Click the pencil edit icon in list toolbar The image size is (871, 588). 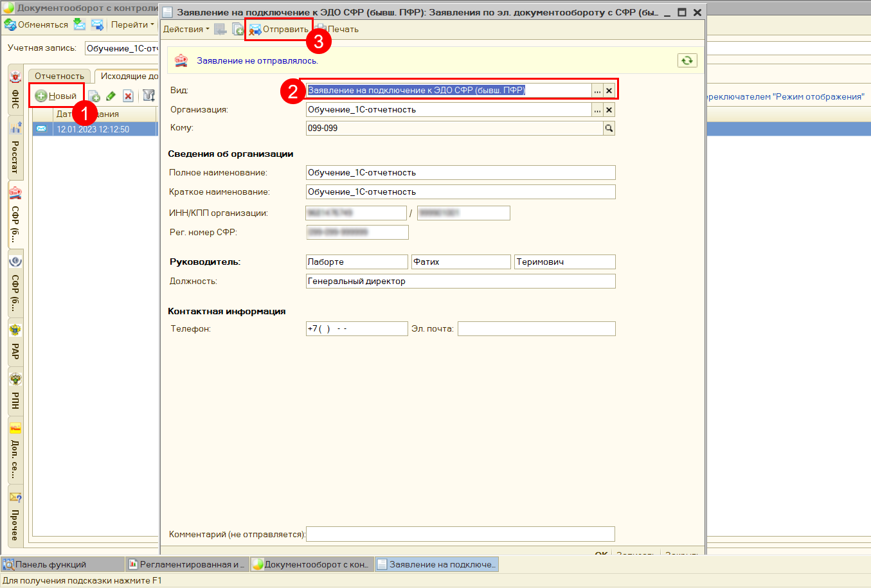coord(111,96)
